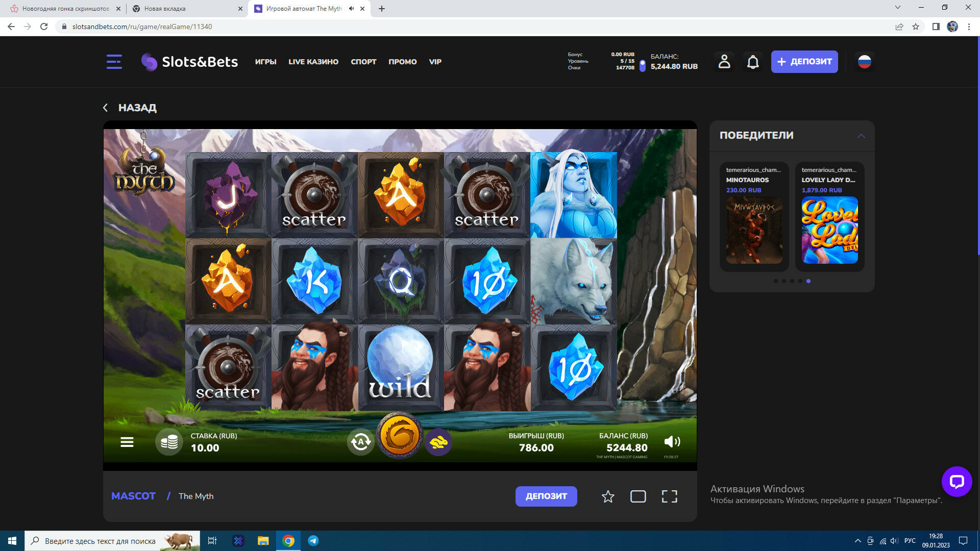Image resolution: width=980 pixels, height=551 pixels.
Task: Open the Russian flag language selector
Action: click(864, 62)
